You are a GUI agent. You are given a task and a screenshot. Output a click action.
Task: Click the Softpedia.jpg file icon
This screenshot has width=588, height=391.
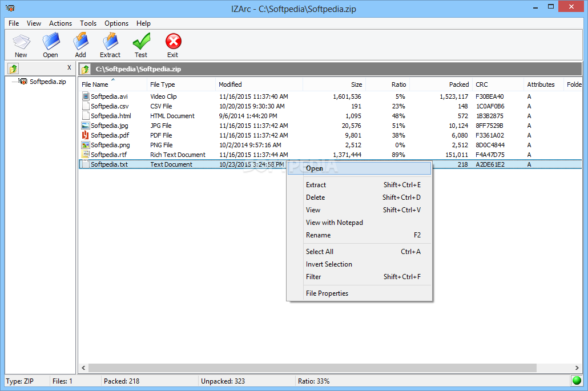click(86, 126)
